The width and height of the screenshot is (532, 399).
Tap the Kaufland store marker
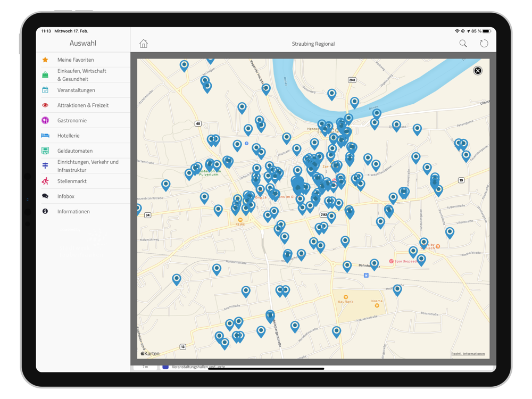(x=346, y=297)
